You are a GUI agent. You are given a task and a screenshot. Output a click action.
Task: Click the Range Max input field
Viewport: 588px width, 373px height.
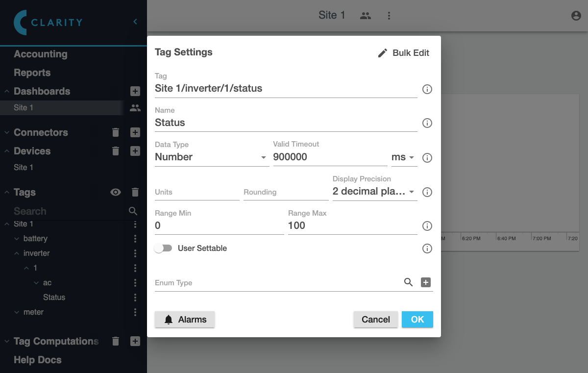pos(352,226)
